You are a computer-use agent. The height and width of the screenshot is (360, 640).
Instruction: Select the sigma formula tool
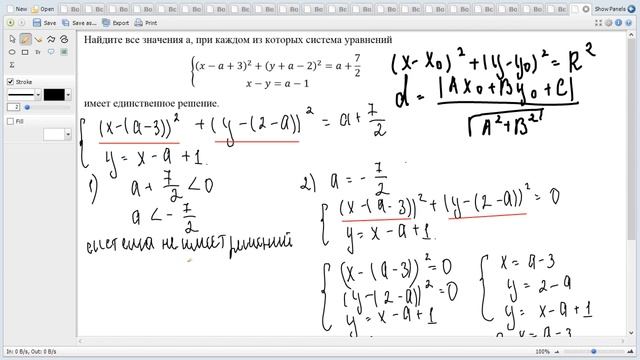tap(12, 65)
